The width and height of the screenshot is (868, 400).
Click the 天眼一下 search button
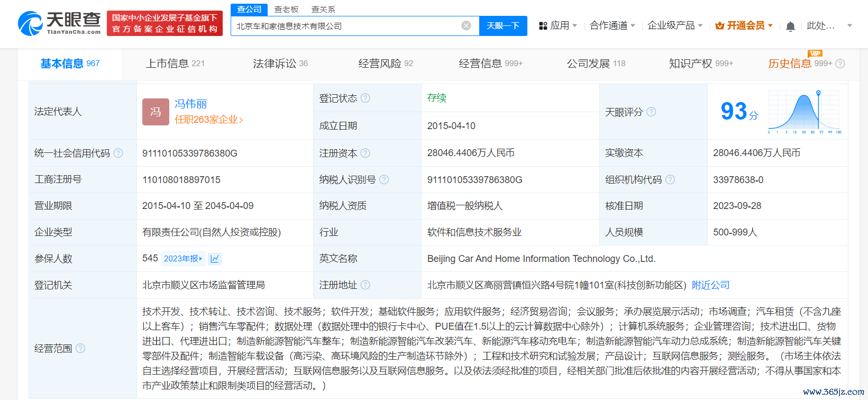(x=503, y=25)
